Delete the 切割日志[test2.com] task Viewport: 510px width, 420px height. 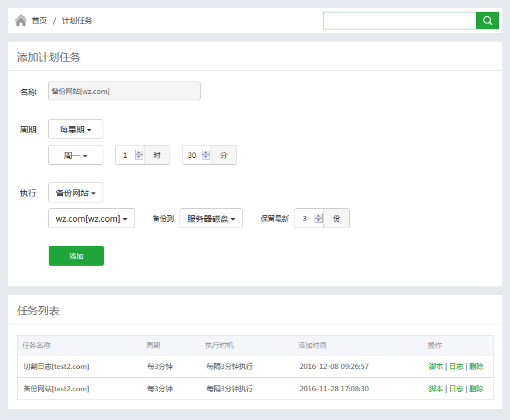[476, 367]
